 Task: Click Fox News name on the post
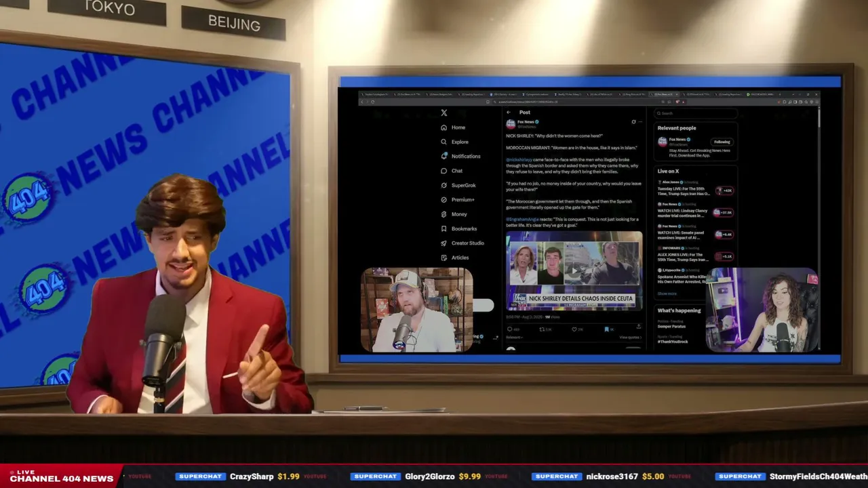[526, 122]
